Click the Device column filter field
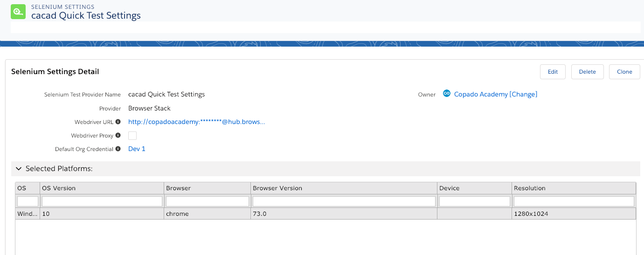Screen dimensions: 644x255 tap(475, 201)
